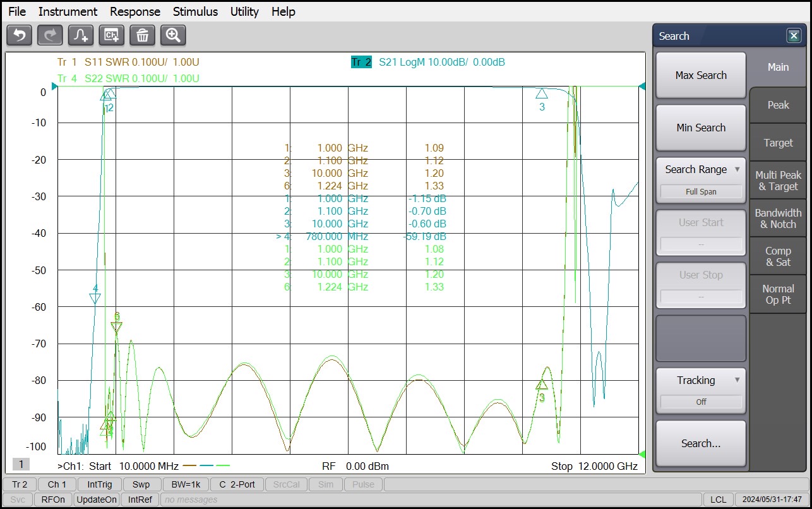Viewport: 812px width, 509px height.
Task: Click the IntRef status indicator
Action: pyautogui.click(x=140, y=500)
